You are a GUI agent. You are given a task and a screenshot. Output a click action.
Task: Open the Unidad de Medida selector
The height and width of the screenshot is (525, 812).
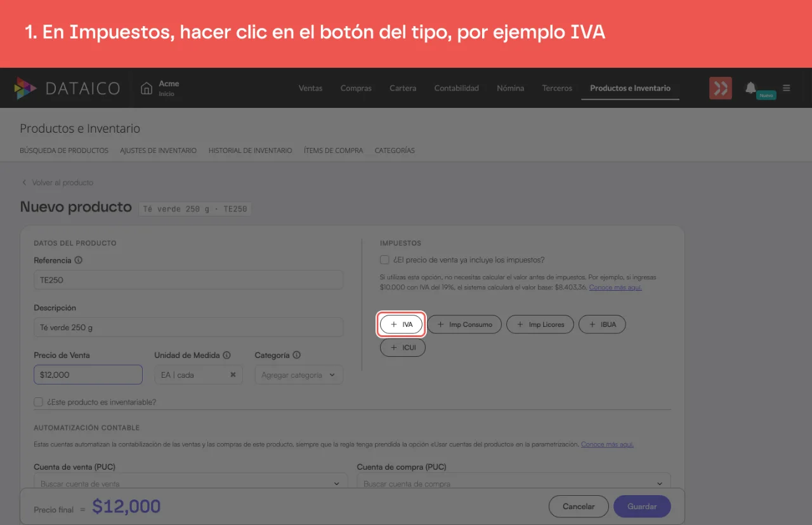pos(199,375)
